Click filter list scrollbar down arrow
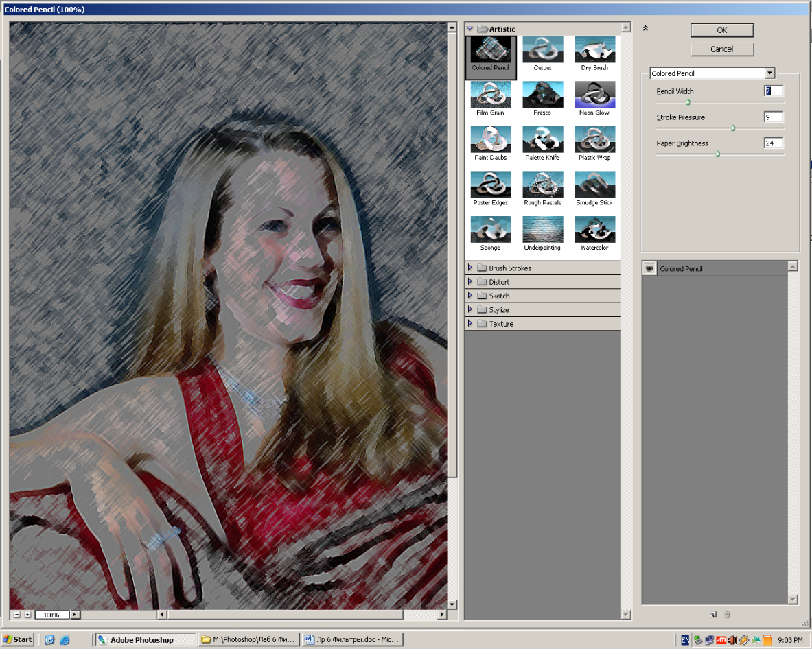Screen dimensions: 812x649 coord(625,614)
